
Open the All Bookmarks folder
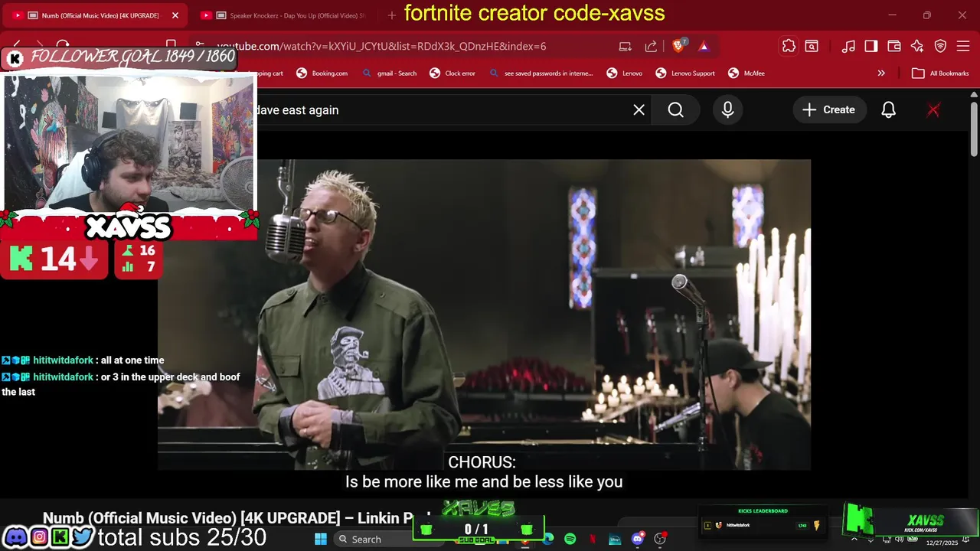click(940, 73)
